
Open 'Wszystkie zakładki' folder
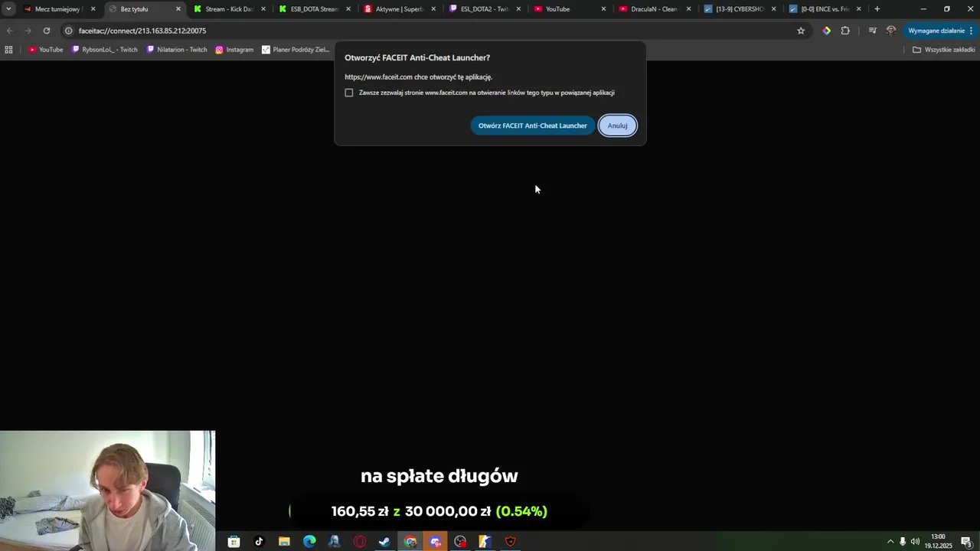click(944, 50)
